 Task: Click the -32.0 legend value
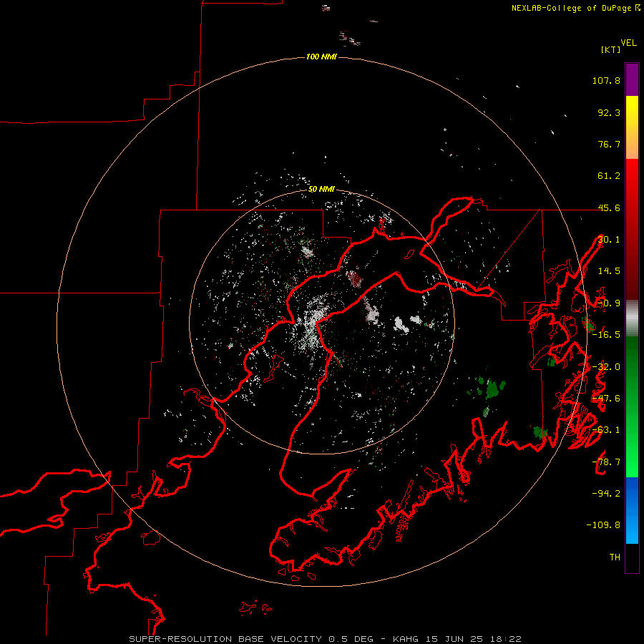606,367
